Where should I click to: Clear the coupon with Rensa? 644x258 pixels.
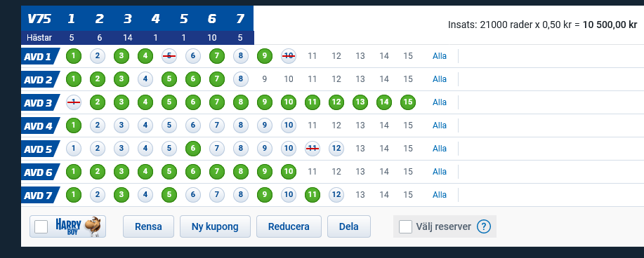pos(148,226)
